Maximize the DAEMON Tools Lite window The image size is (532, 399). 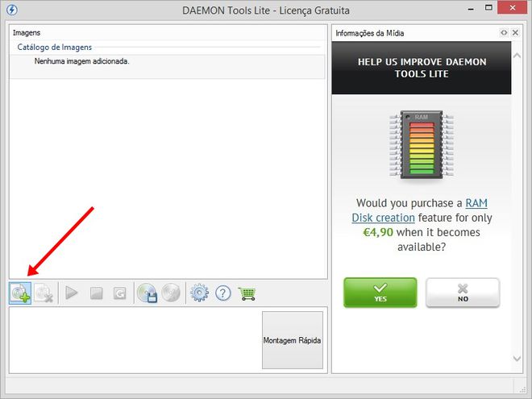(x=488, y=8)
